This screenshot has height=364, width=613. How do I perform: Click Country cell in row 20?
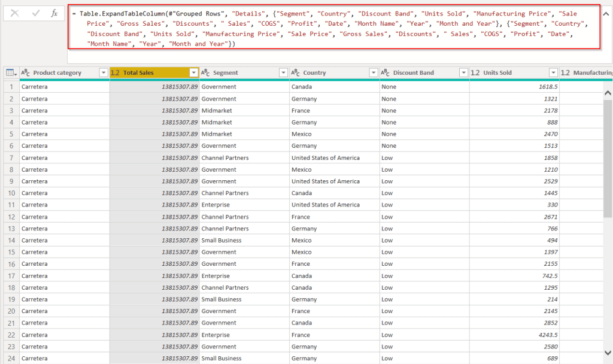[x=334, y=311]
